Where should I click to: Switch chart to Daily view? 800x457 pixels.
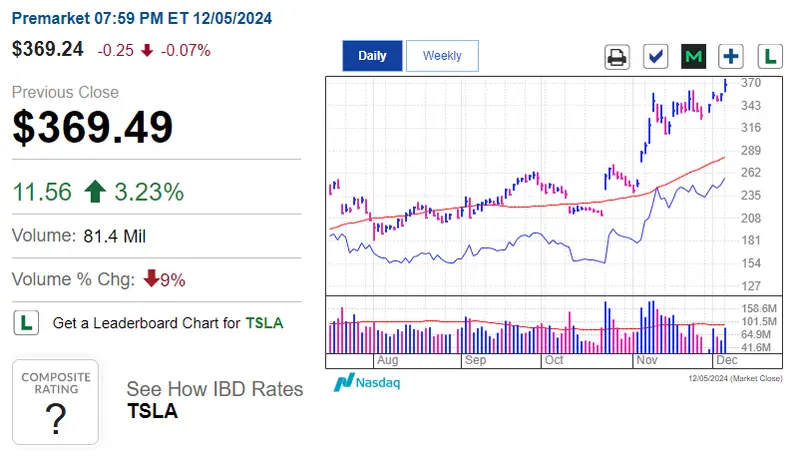click(372, 56)
